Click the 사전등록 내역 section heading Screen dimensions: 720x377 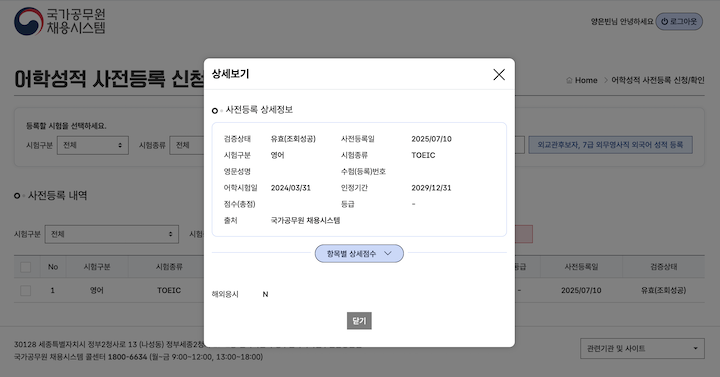[57, 196]
